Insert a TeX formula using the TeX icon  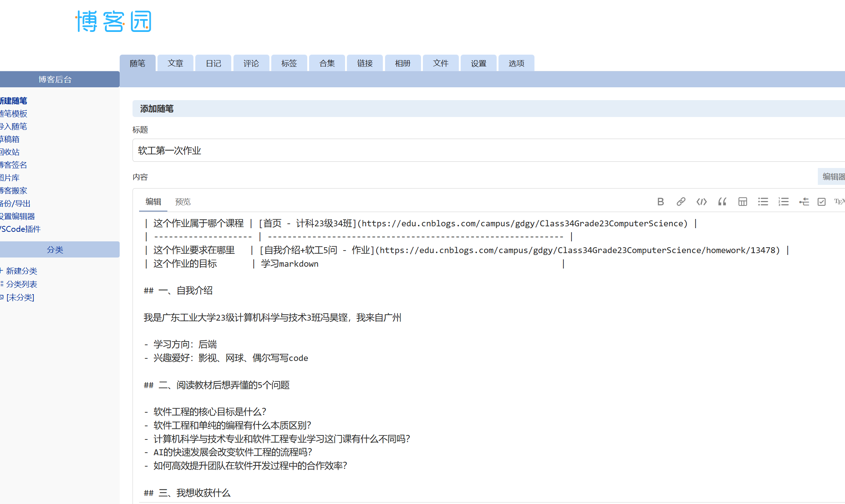(839, 202)
